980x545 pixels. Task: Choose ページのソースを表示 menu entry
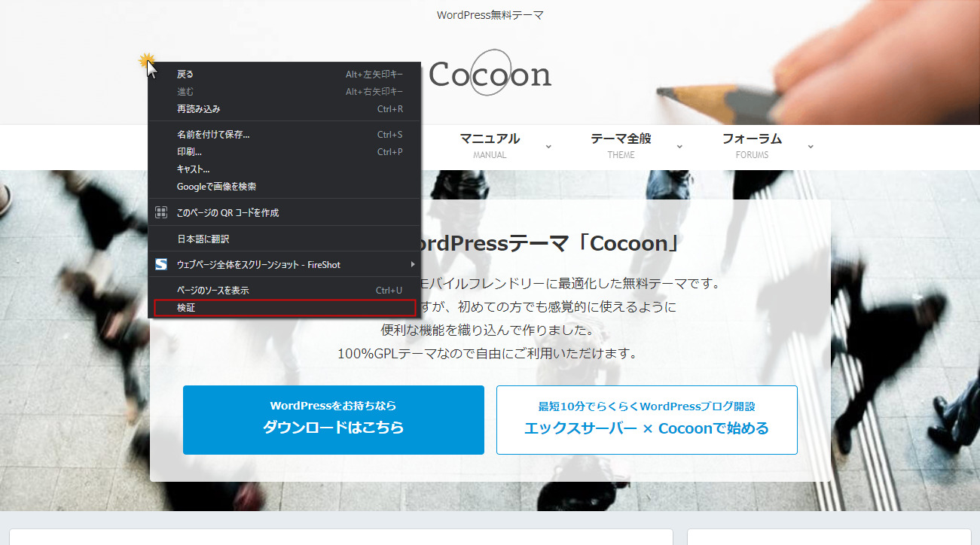pos(284,290)
